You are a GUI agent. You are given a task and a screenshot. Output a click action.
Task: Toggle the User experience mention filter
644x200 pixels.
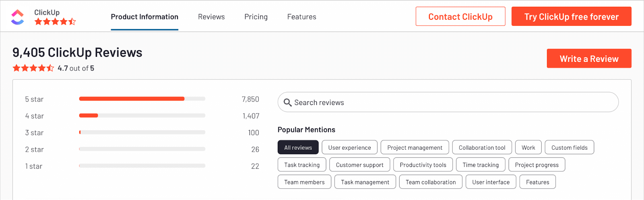349,147
